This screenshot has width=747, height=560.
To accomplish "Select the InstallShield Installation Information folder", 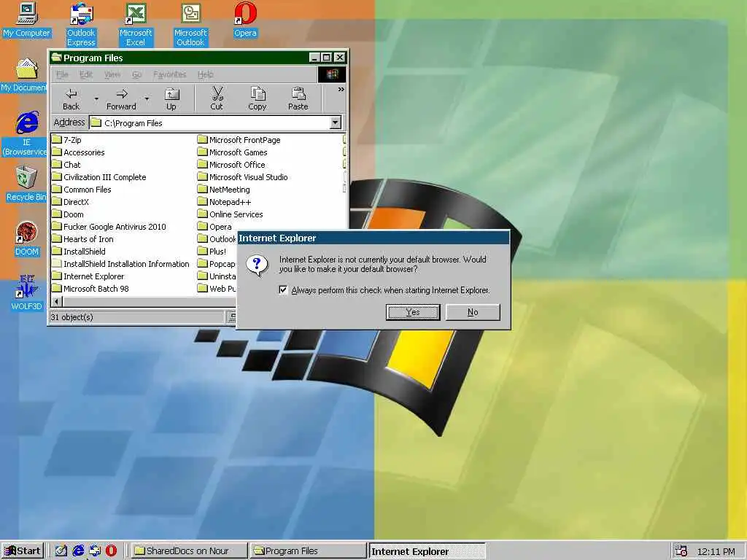I will tap(120, 264).
